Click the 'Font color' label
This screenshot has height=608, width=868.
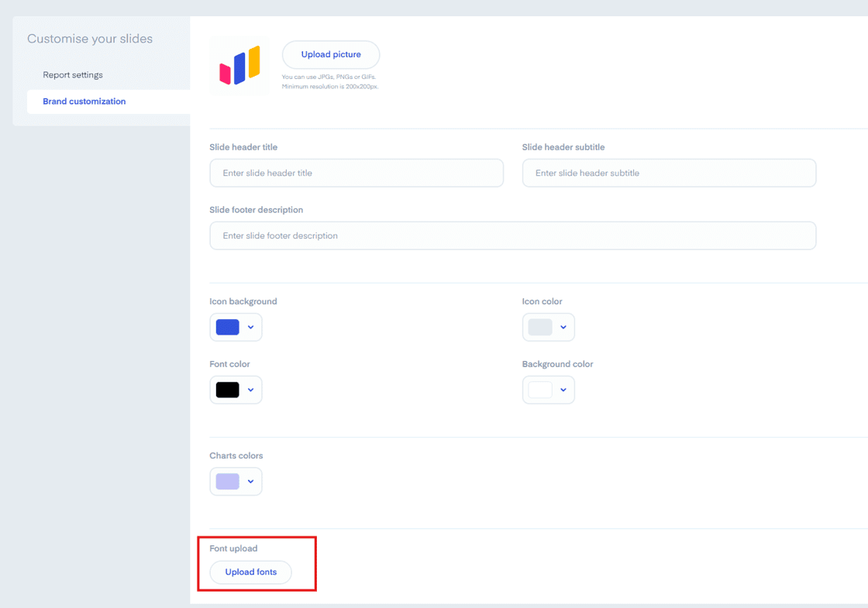point(229,364)
